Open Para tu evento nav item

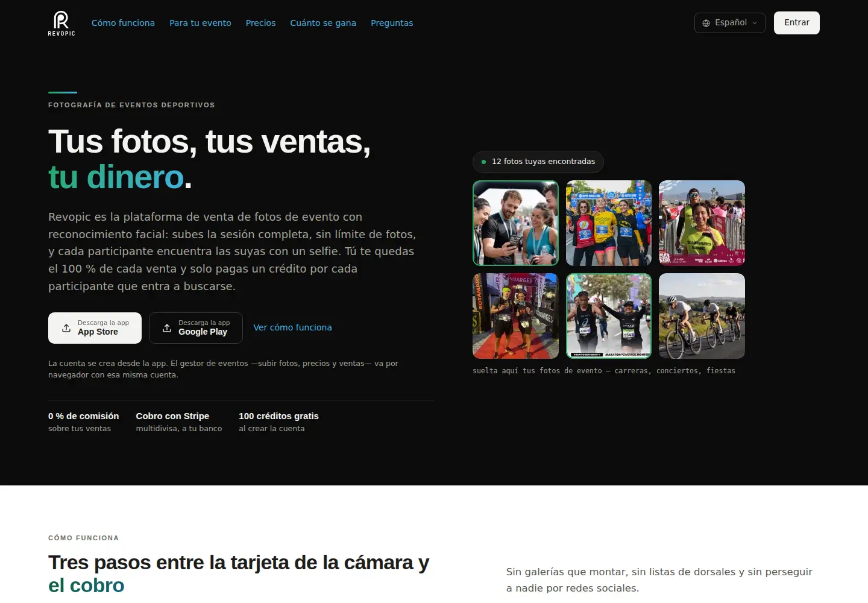pyautogui.click(x=200, y=23)
